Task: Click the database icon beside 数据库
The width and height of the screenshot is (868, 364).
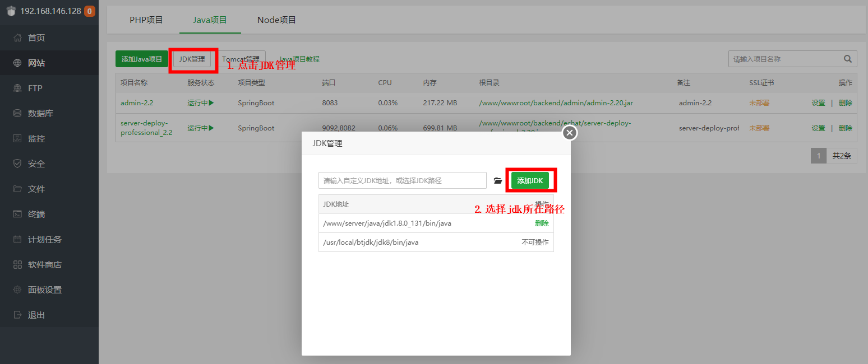Action: point(17,114)
